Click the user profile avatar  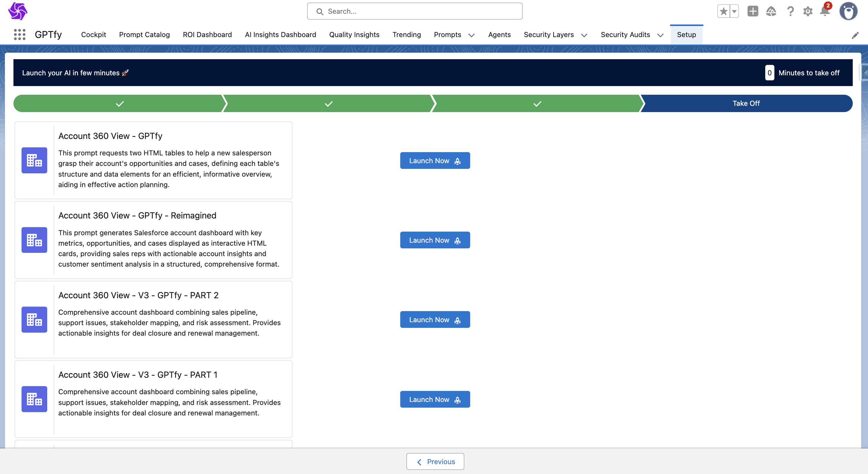pyautogui.click(x=848, y=11)
